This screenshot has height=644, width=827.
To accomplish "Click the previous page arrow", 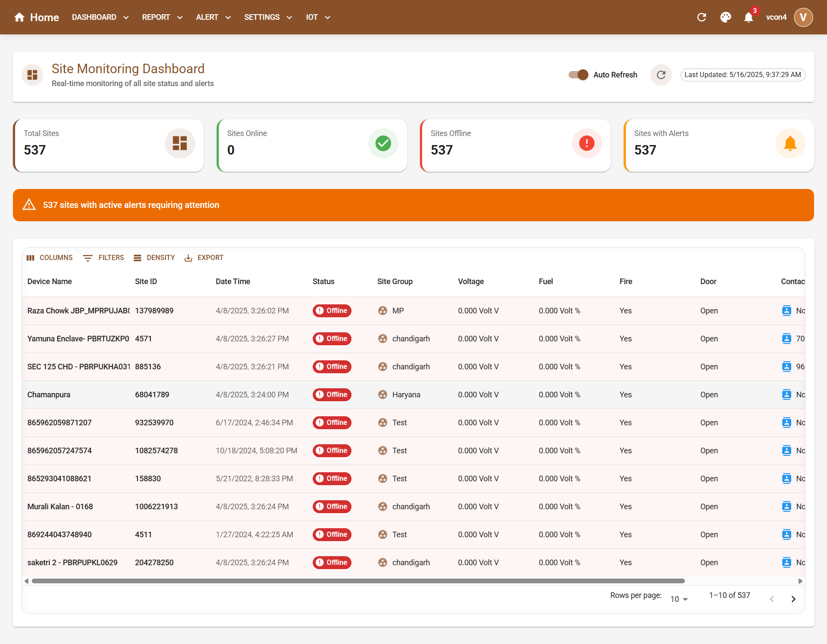I will pos(772,599).
